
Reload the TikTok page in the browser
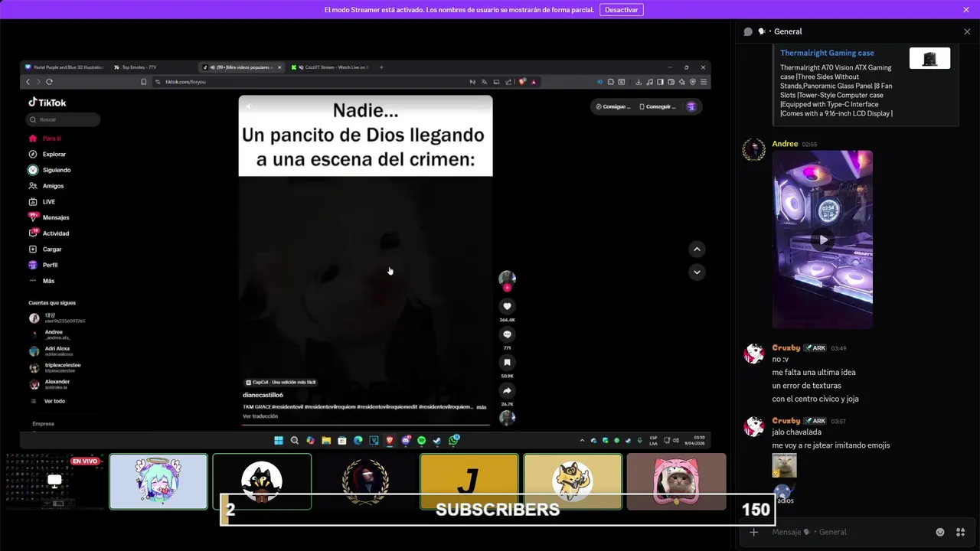[x=49, y=82]
